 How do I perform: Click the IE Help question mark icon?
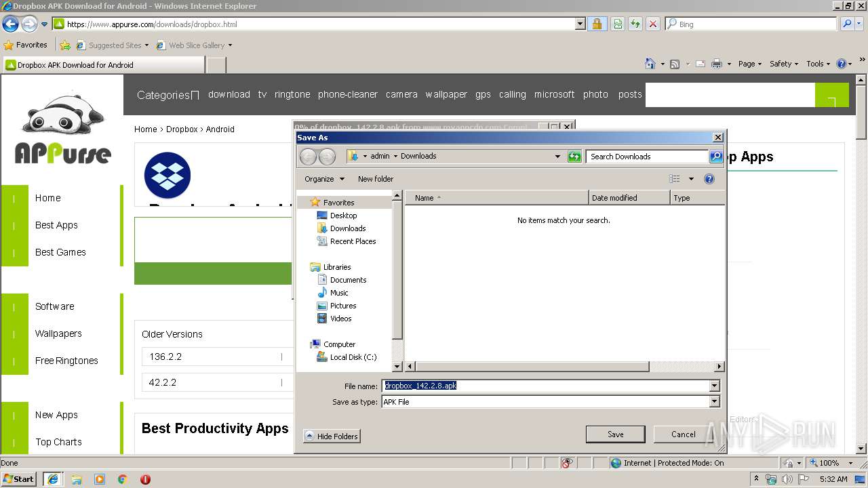coord(842,64)
